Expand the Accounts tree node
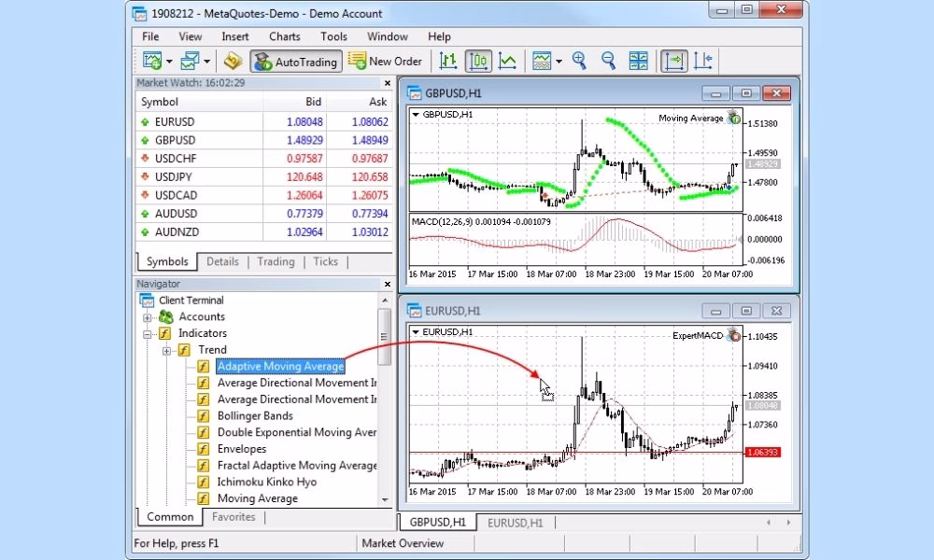The height and width of the screenshot is (560, 934). 148,317
